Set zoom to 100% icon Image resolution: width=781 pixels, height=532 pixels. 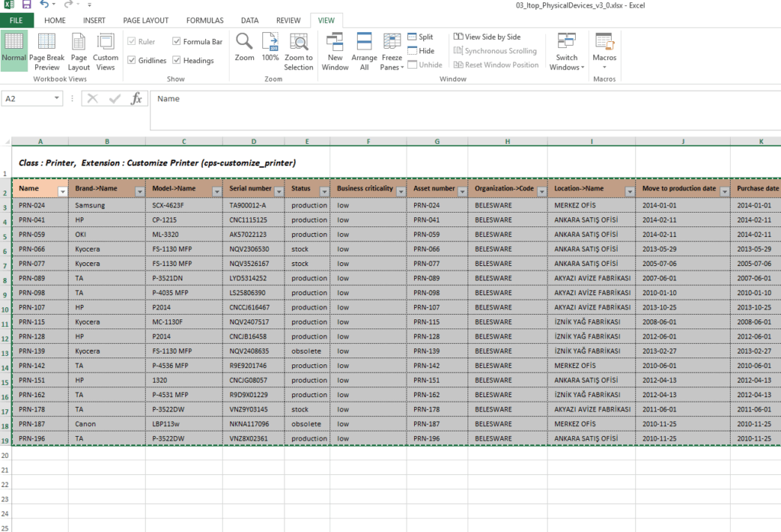270,43
